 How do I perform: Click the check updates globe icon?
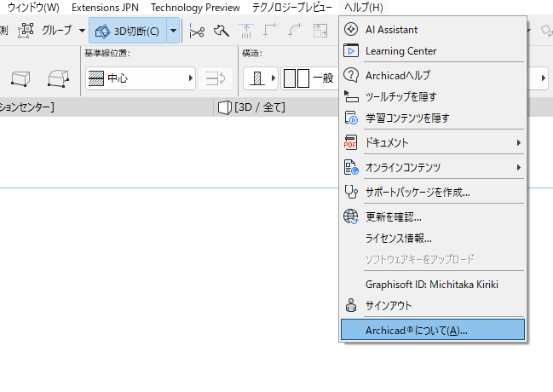pyautogui.click(x=351, y=216)
